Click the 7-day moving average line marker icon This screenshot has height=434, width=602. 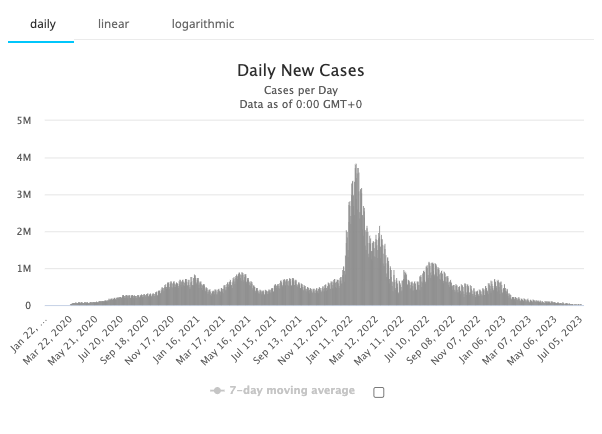pos(217,391)
